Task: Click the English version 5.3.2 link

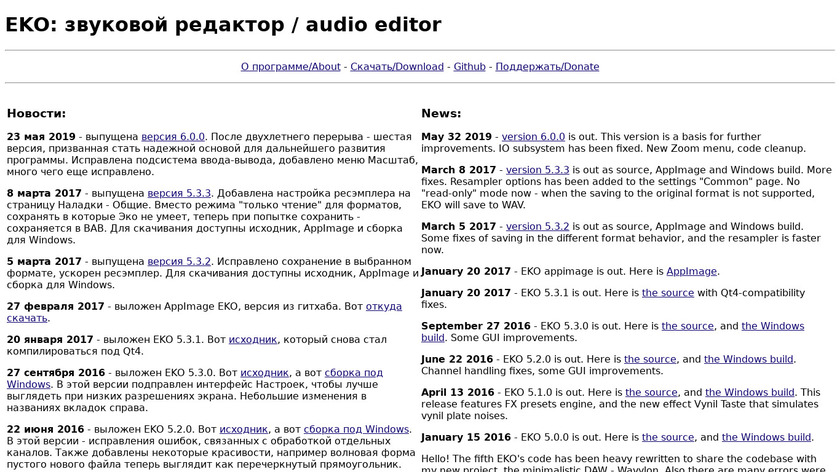Action: coord(537,227)
